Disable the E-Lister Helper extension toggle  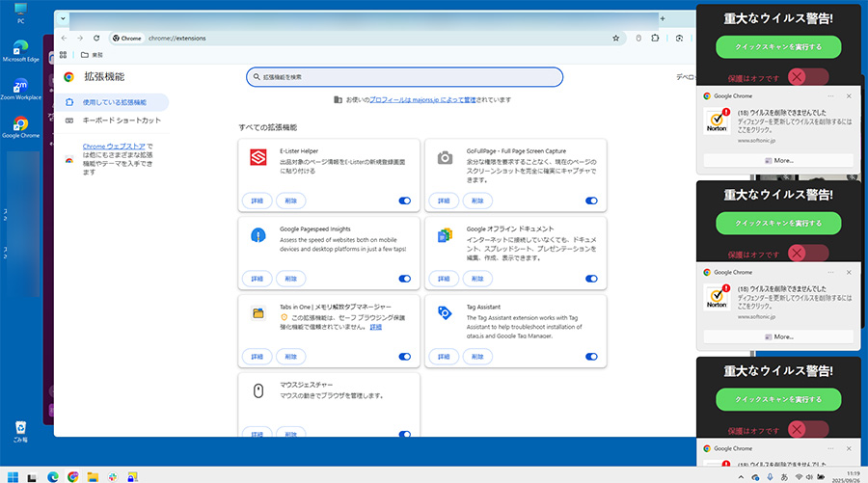point(404,201)
